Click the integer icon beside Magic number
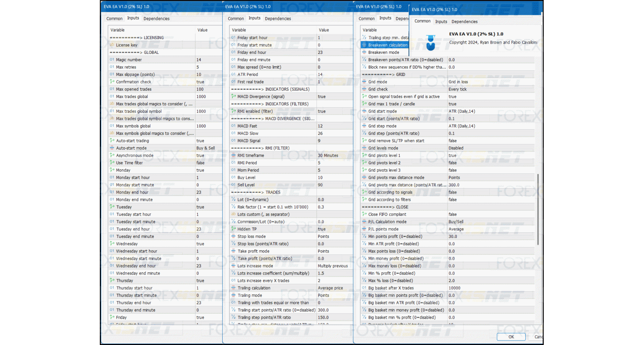Viewport: 644px width, 345px height. pos(112,60)
